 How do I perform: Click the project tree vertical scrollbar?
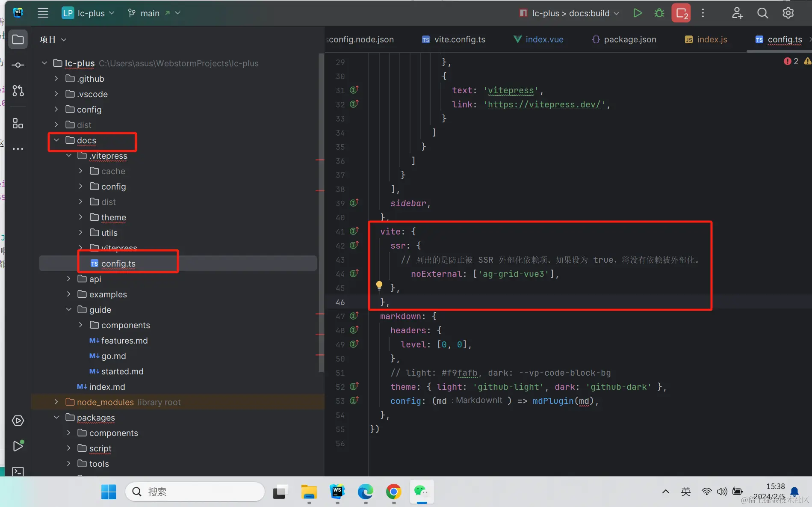(x=321, y=213)
